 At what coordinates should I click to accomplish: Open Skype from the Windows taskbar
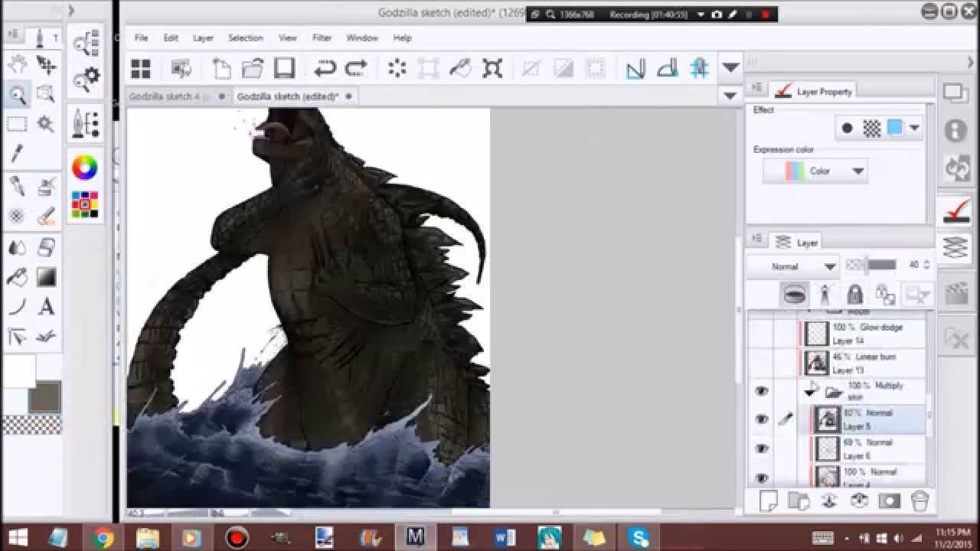[x=638, y=538]
